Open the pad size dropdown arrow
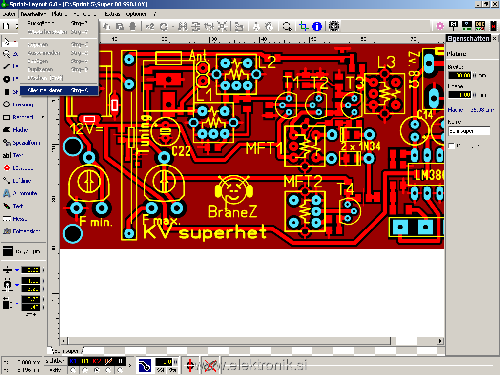Viewport: 500px width, 375px height. pos(17,285)
